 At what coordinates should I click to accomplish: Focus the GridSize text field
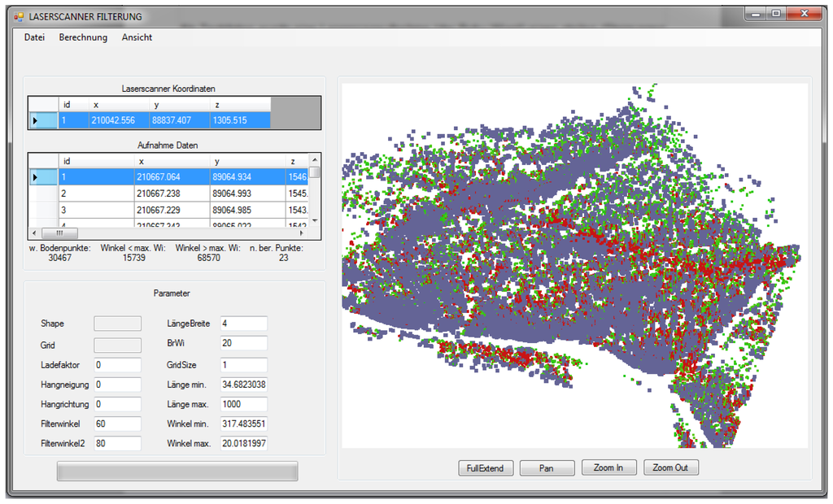coord(242,365)
